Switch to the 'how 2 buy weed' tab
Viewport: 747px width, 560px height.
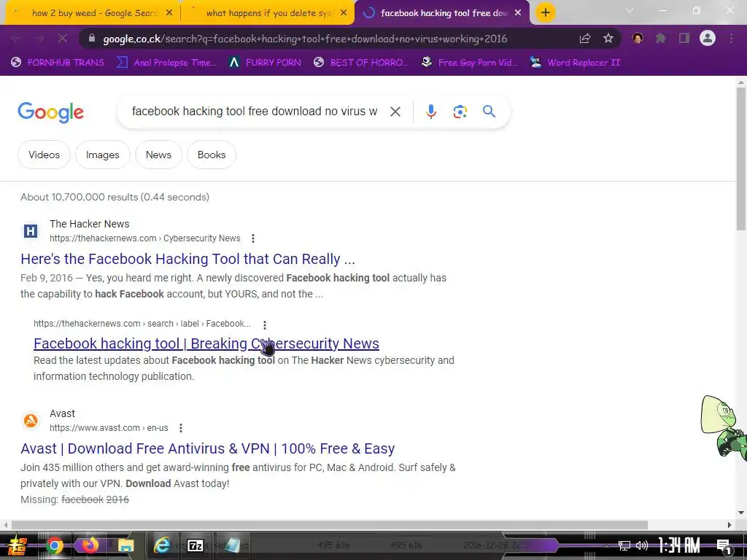coord(94,13)
